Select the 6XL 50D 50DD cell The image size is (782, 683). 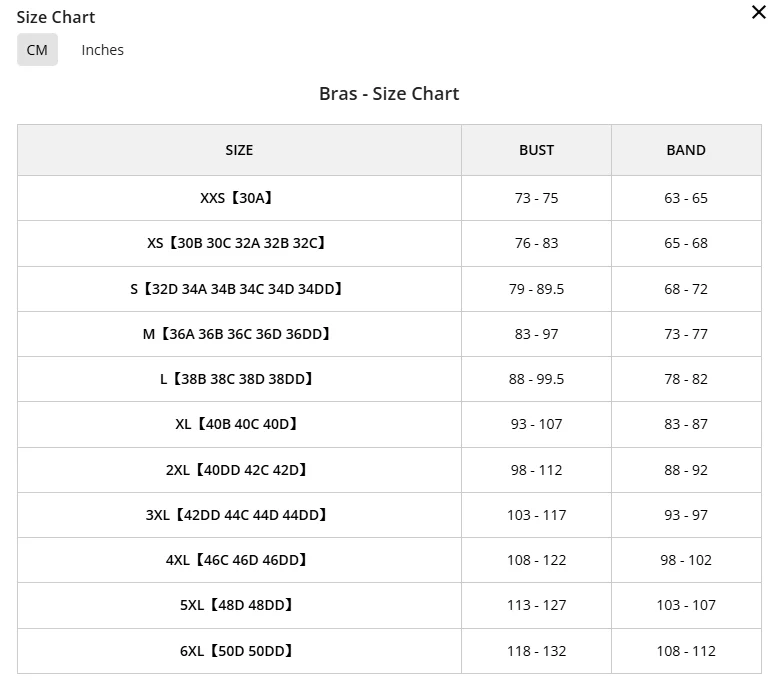click(239, 651)
